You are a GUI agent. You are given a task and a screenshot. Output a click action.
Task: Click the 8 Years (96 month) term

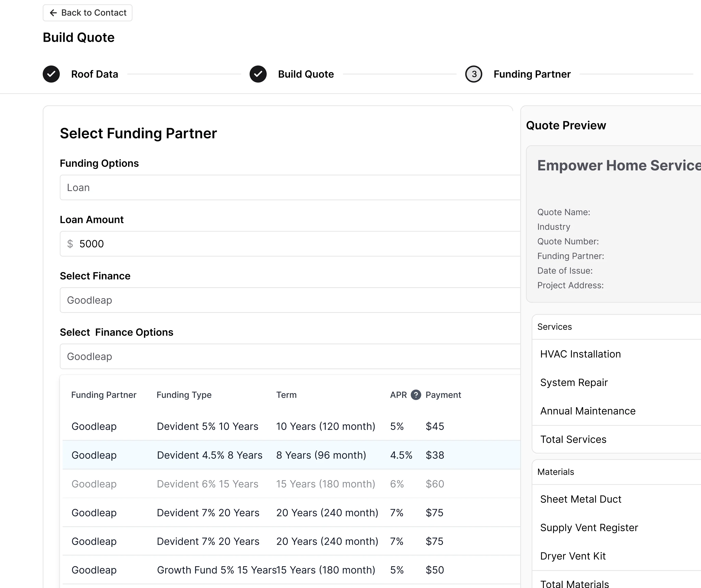click(321, 455)
